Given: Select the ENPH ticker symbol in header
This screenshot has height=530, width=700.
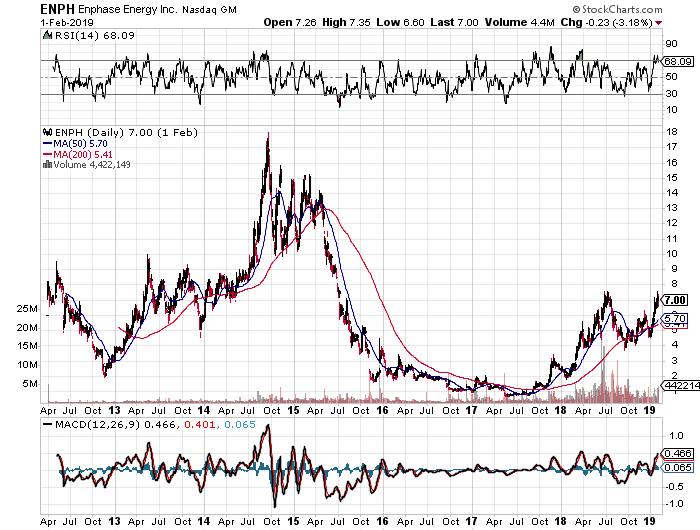Looking at the screenshot, I should click(x=58, y=9).
